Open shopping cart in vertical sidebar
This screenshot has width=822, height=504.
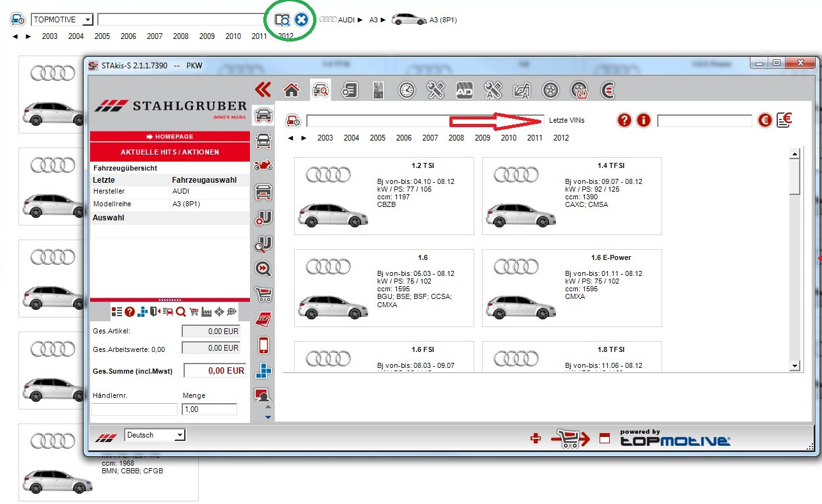click(x=263, y=294)
